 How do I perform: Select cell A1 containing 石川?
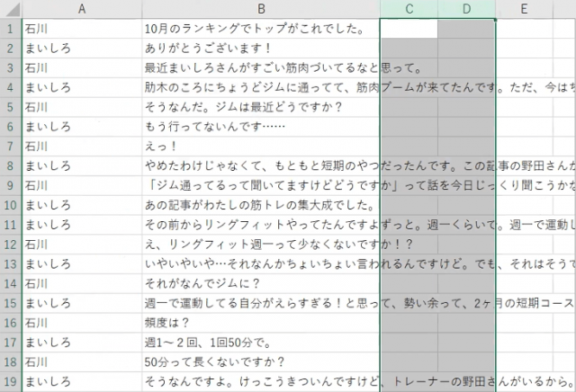point(80,29)
